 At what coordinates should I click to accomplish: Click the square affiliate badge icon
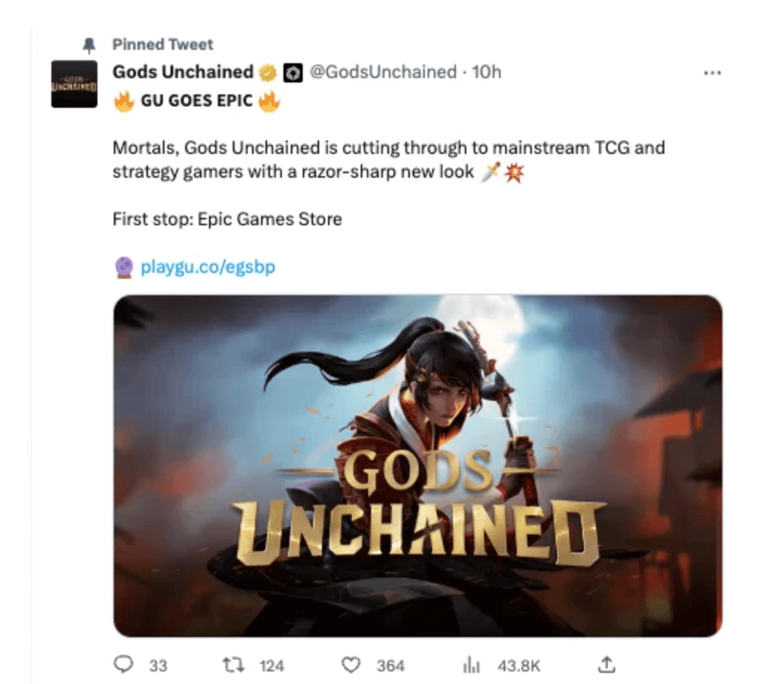293,73
